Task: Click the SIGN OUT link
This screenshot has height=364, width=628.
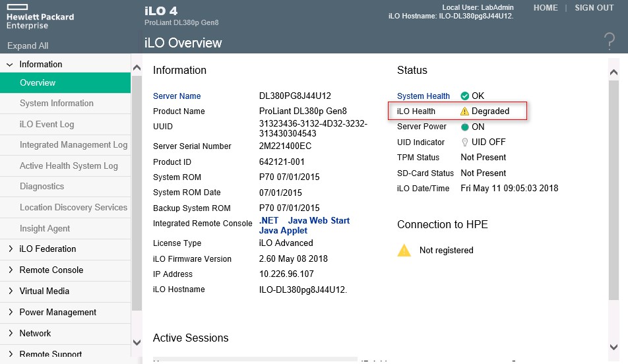Action: click(594, 8)
